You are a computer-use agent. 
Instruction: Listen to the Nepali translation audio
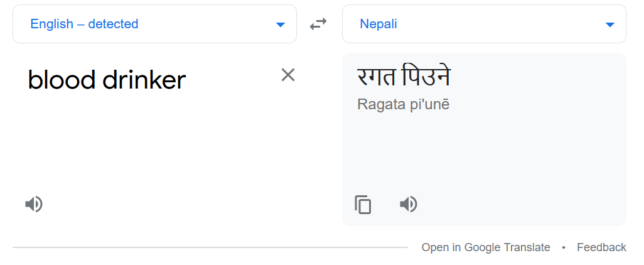(x=409, y=204)
